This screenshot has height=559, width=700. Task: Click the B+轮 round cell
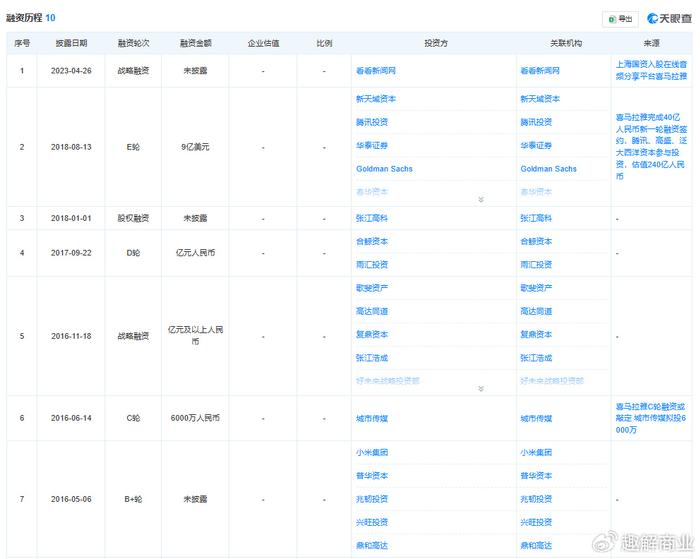tap(133, 499)
